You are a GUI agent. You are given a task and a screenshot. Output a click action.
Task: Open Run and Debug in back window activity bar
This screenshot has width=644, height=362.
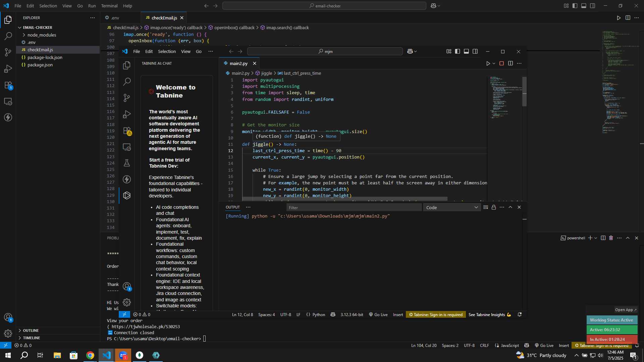[8, 69]
